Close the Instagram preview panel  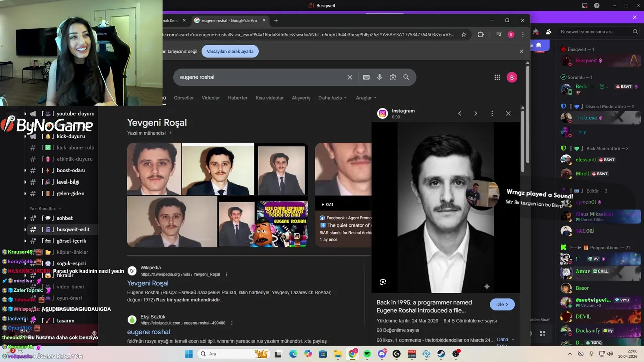tap(508, 114)
